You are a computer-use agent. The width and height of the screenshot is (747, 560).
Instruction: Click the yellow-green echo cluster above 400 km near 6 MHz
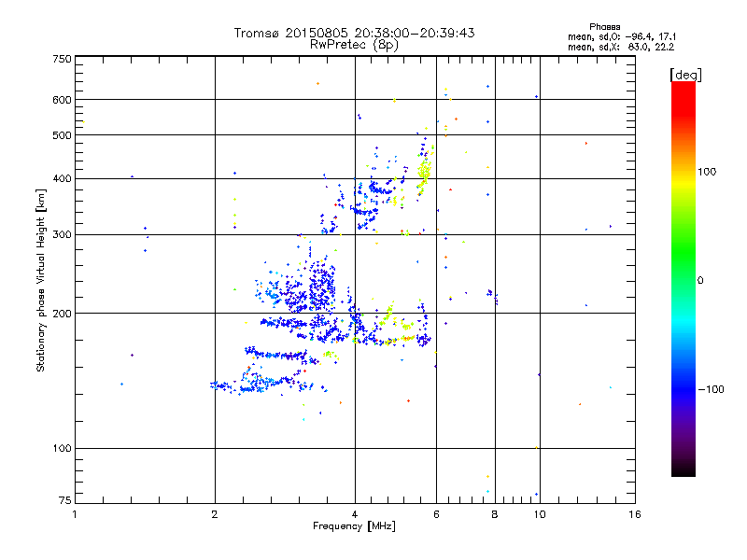tap(425, 171)
